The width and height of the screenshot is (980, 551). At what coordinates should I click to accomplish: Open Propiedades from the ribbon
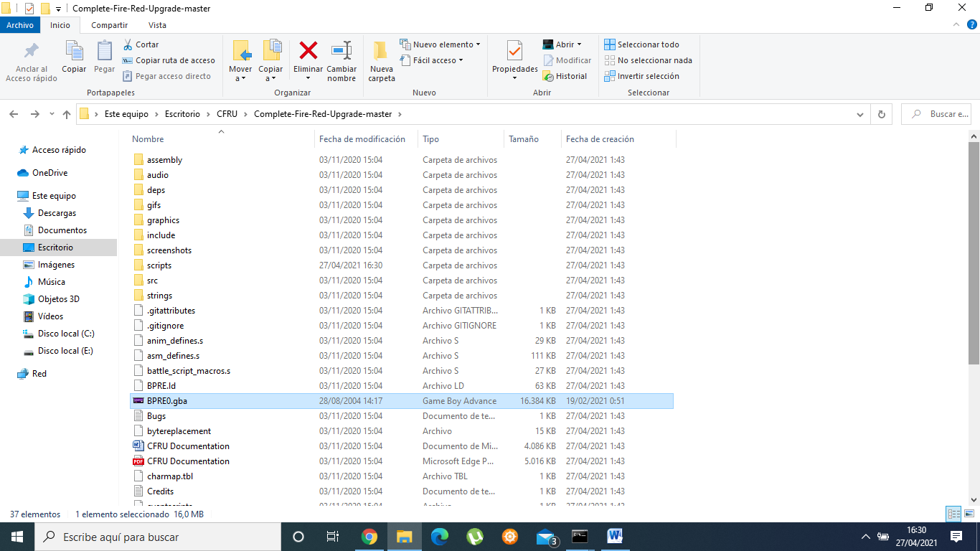coord(514,52)
